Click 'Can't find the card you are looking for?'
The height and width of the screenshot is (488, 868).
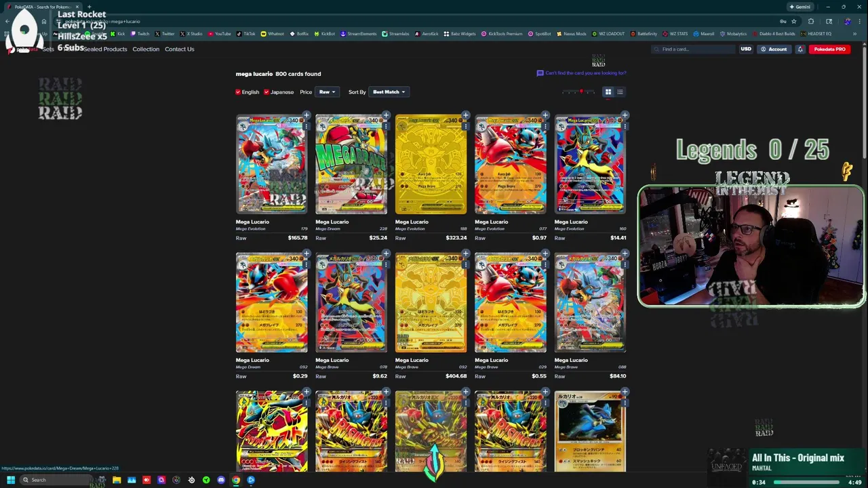585,73
